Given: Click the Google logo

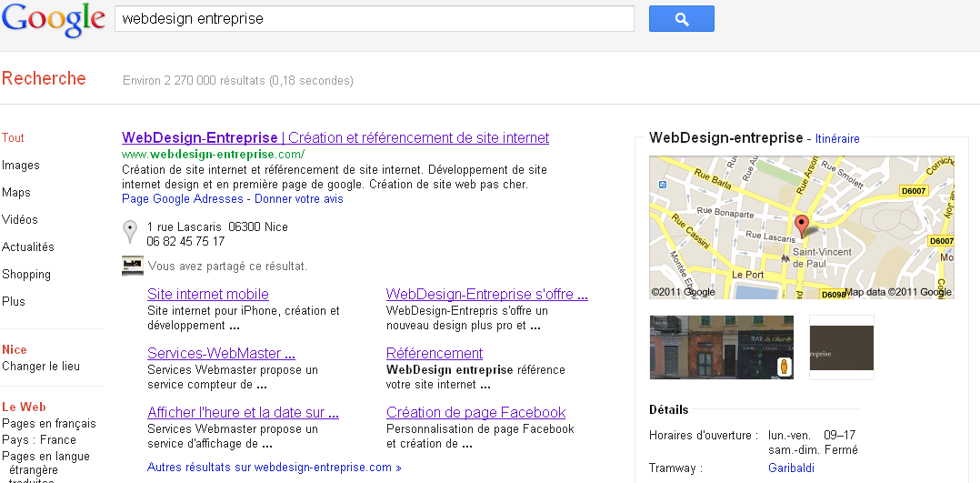Looking at the screenshot, I should coord(53,20).
